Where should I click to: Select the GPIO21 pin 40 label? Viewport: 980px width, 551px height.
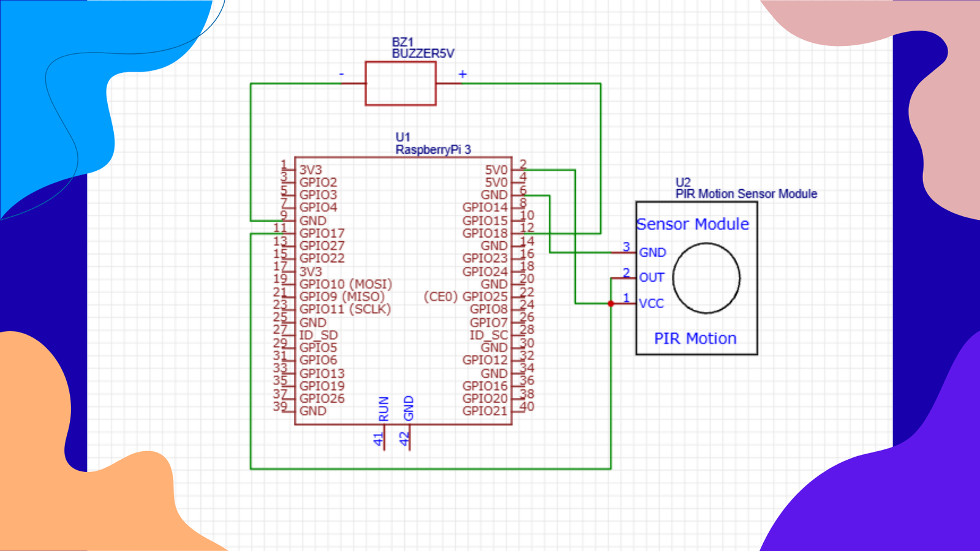485,411
